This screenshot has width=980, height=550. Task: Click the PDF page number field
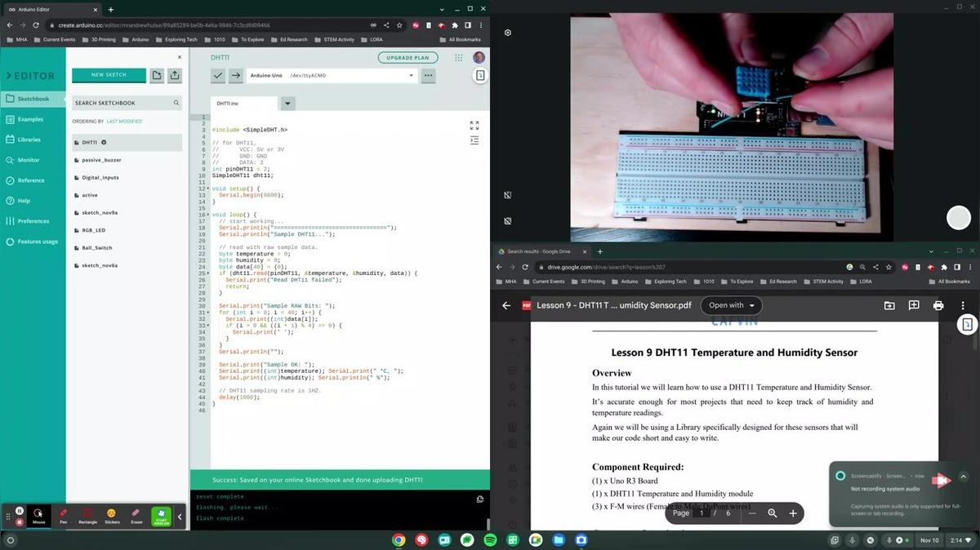702,513
